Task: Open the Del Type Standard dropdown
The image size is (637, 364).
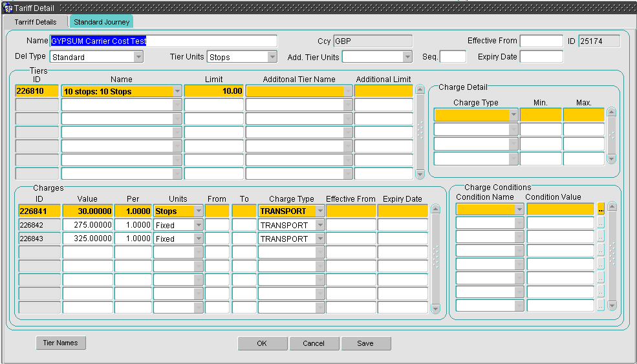Action: [138, 57]
